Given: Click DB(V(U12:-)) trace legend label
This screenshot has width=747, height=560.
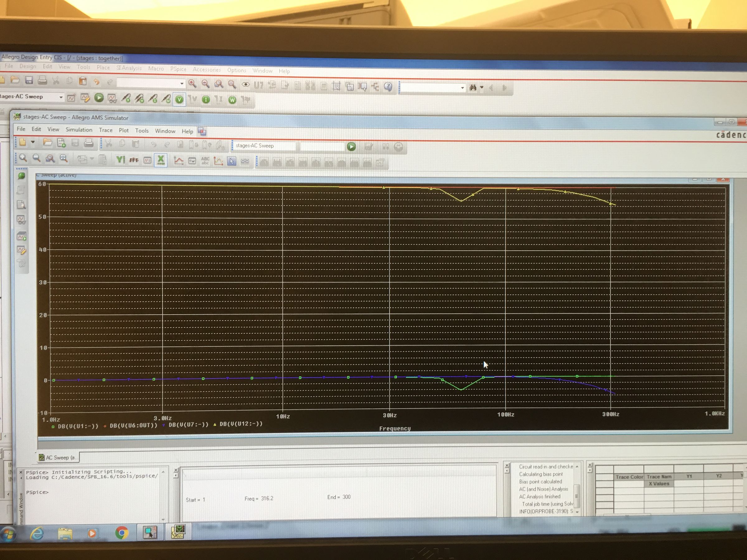Looking at the screenshot, I should tap(241, 424).
